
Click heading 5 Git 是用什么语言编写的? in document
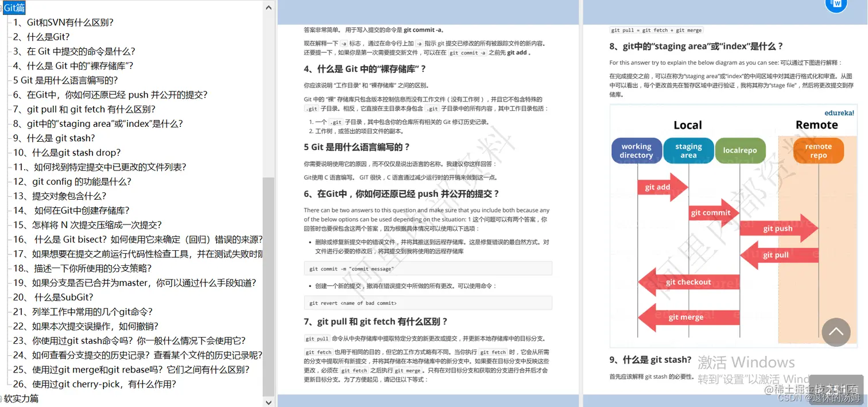[x=357, y=147]
